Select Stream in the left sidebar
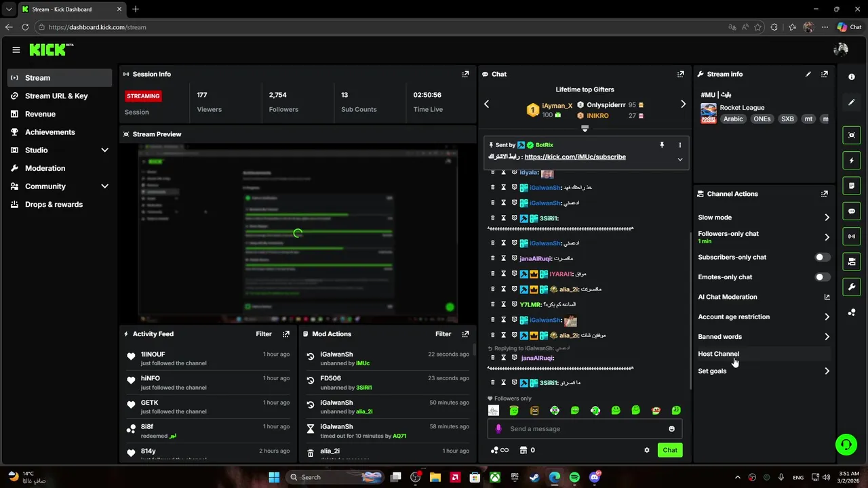Viewport: 868px width, 488px height. [x=60, y=78]
